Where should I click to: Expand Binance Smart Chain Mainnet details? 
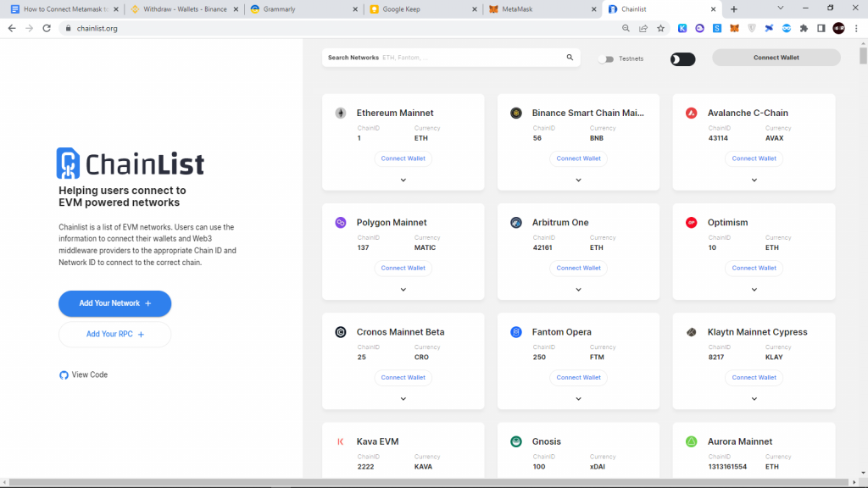[x=578, y=180]
